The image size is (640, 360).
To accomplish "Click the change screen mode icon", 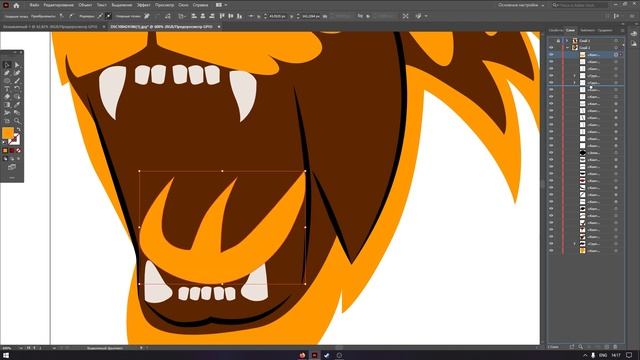I will 12,167.
